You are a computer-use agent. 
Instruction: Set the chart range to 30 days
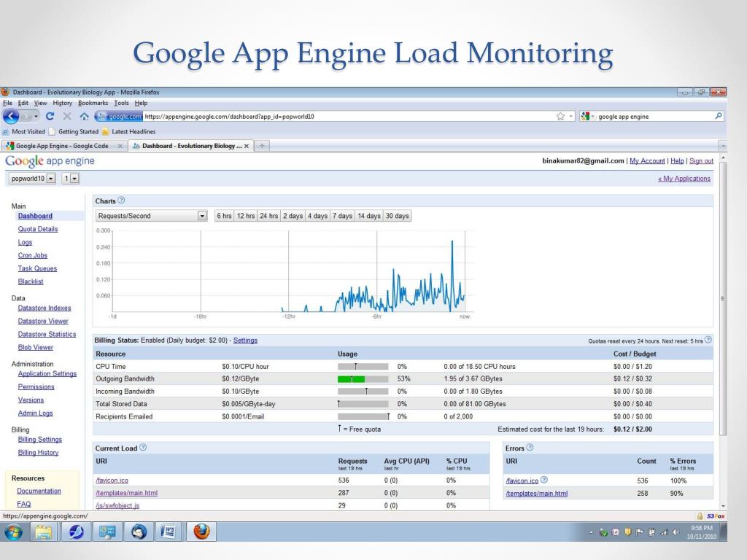point(398,216)
